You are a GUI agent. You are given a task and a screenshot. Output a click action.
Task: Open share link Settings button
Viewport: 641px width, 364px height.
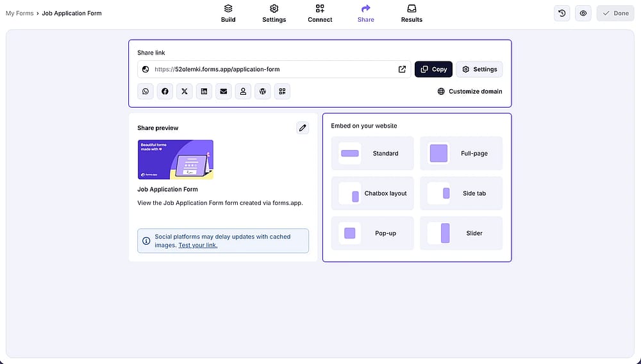point(479,69)
